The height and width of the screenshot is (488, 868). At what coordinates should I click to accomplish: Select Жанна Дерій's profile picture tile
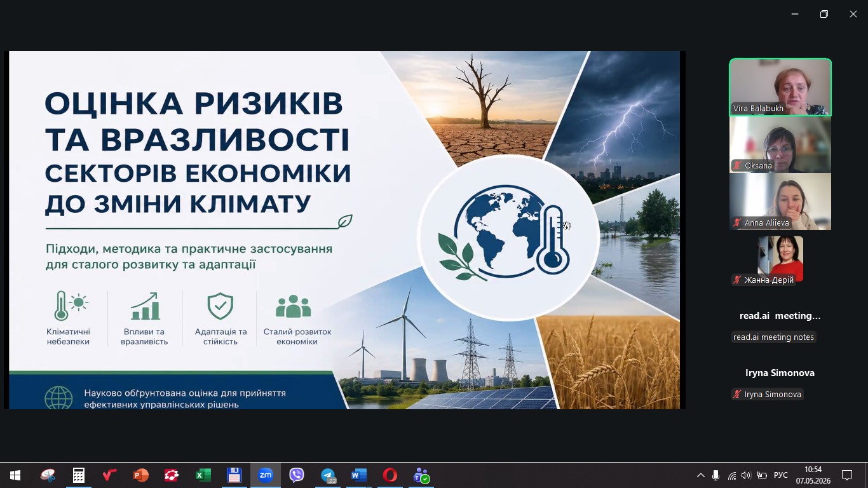click(780, 259)
